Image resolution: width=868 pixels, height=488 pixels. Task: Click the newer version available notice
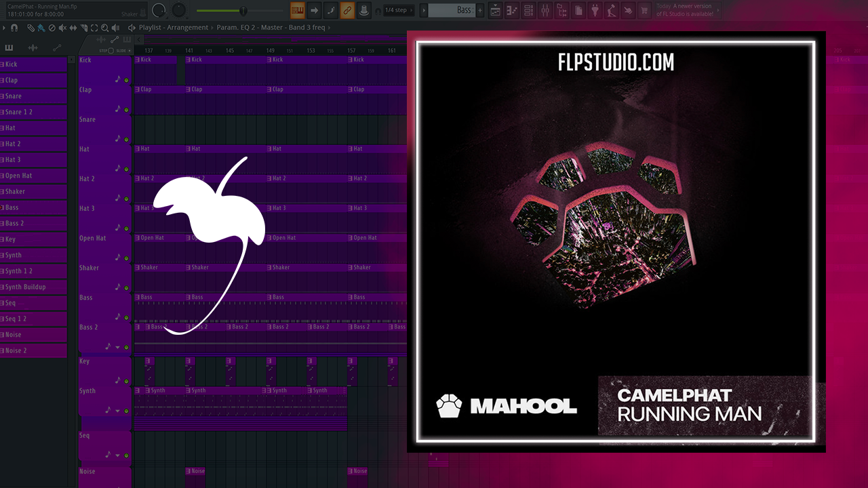pos(684,10)
